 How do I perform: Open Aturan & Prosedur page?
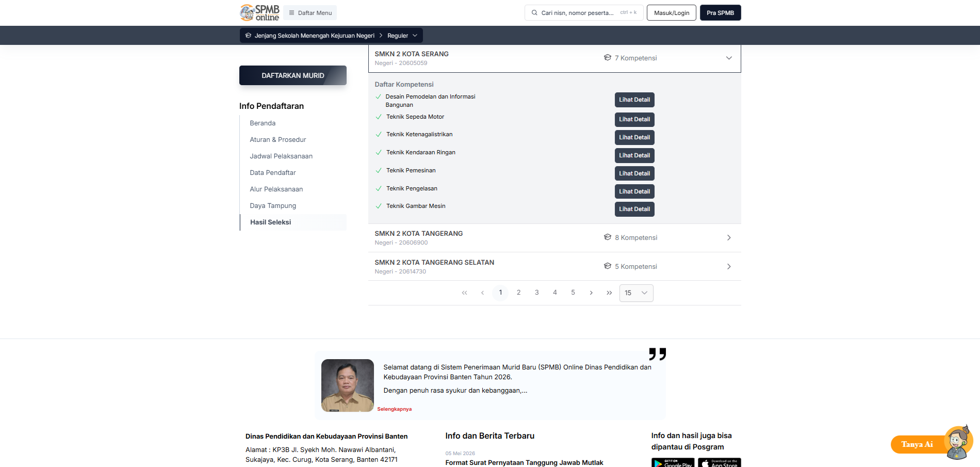[278, 140]
